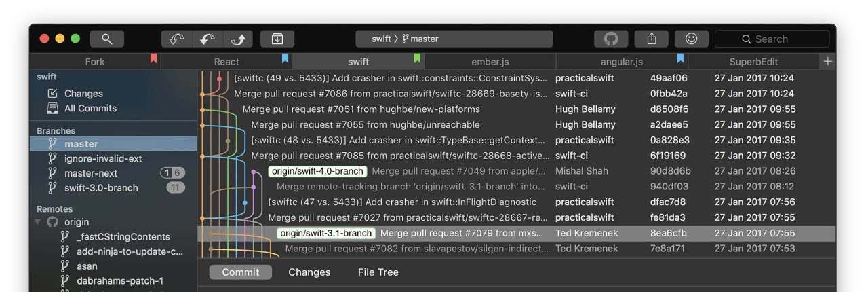
Task: Open the Stash toolbar button
Action: click(277, 39)
